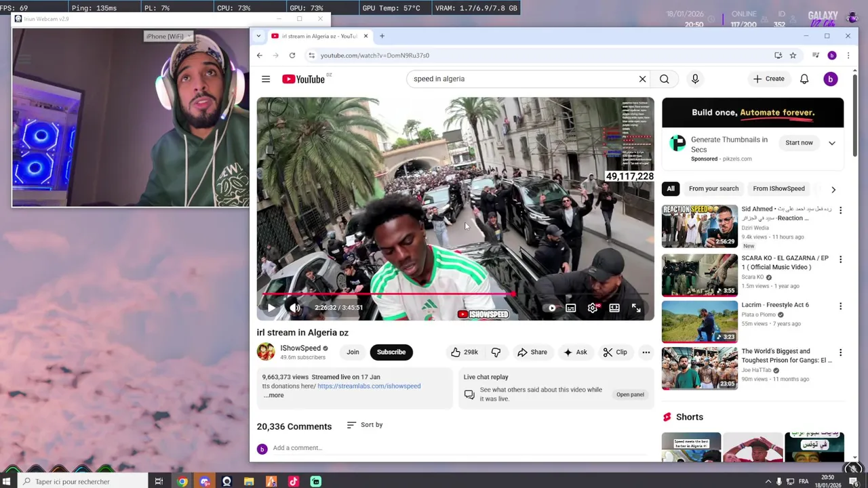Screen dimensions: 868x488
Task: Bookmark this page with the star
Action: (793, 56)
